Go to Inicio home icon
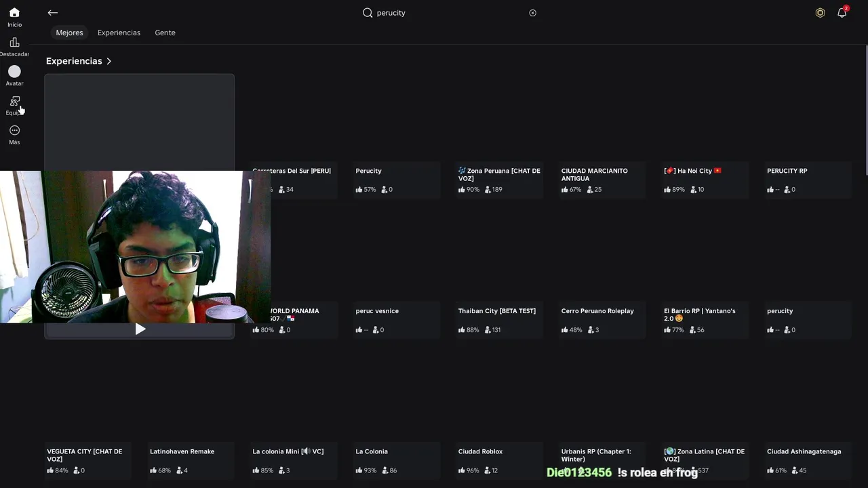This screenshot has height=488, width=868. pyautogui.click(x=14, y=13)
